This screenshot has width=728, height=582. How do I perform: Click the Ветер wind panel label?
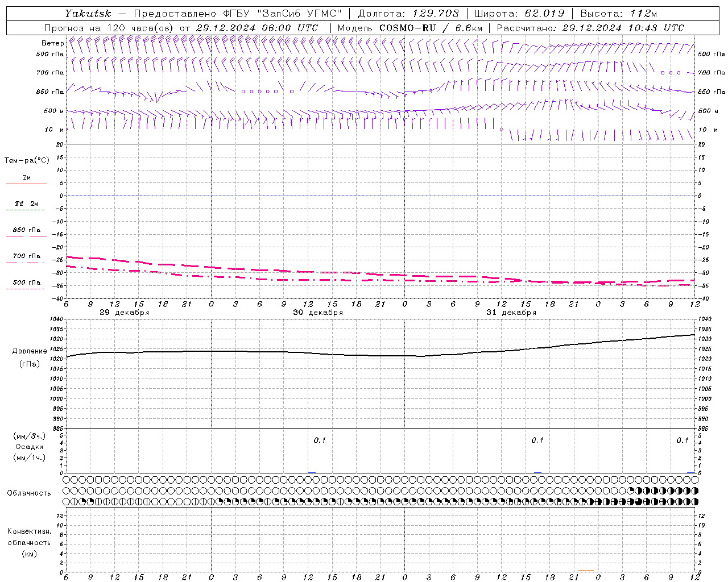tap(52, 43)
